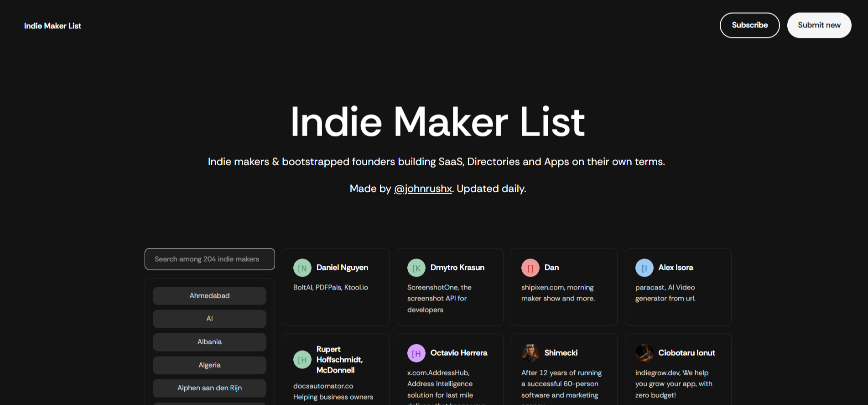Click Alex Isora's blue avatar icon
This screenshot has width=868, height=405.
[644, 268]
